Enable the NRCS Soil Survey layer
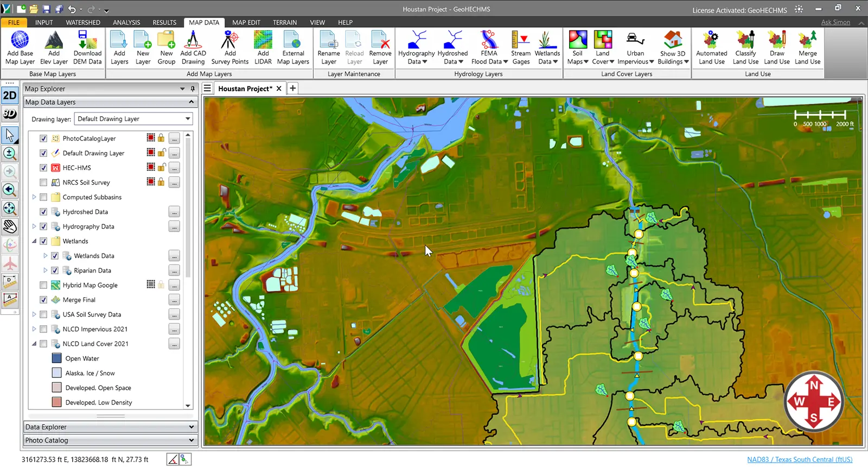The width and height of the screenshot is (868, 467). 43,182
